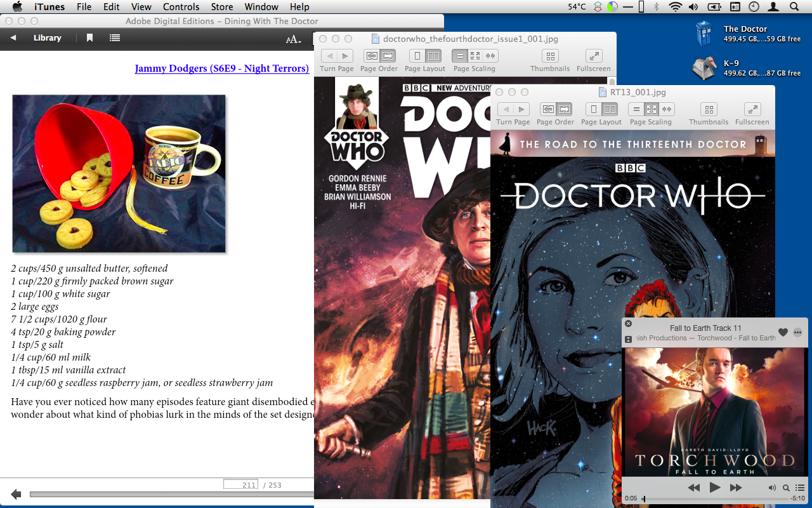Viewport: 812px width, 508px height.
Task: Turn to next page in RT13_001.jpg window
Action: pyautogui.click(x=521, y=109)
